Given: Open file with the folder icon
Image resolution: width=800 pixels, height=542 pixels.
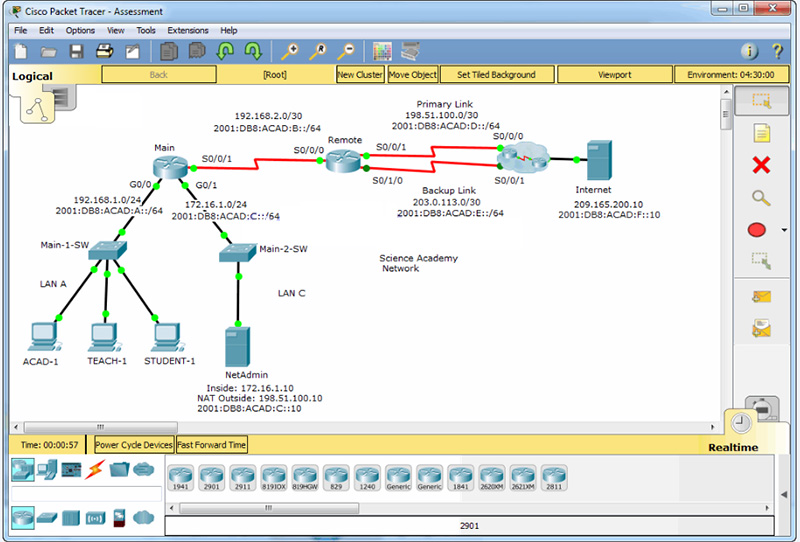Looking at the screenshot, I should click(x=48, y=52).
